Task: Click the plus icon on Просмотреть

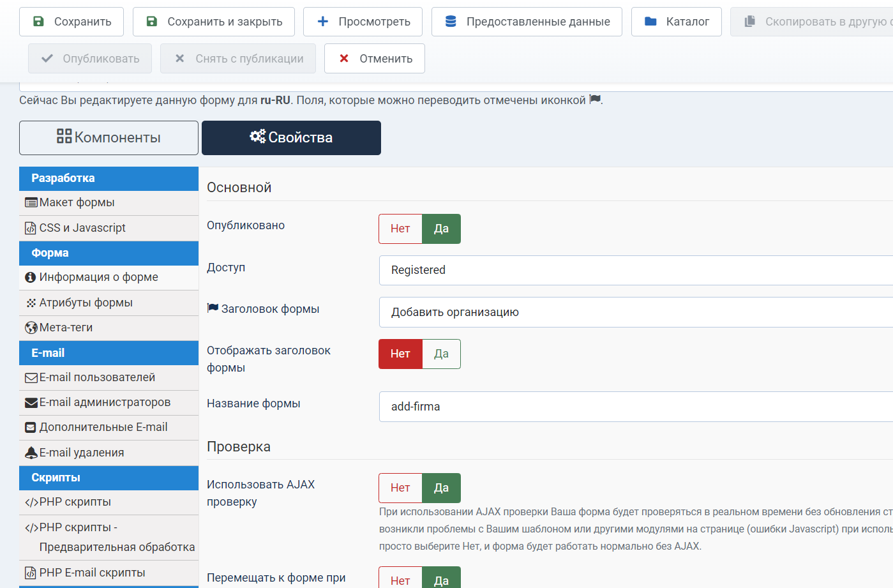Action: (x=323, y=22)
